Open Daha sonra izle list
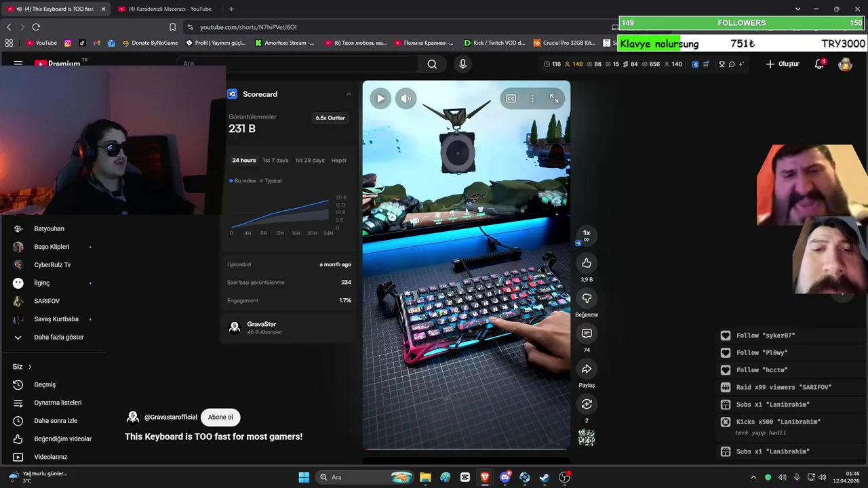 [x=54, y=420]
